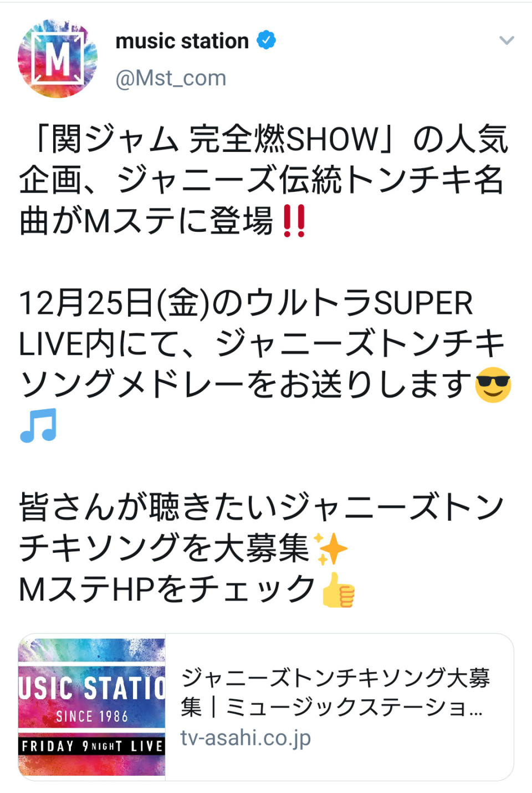Click the red double exclamation emoji
Viewport: 532px width, 793px height.
pos(294,221)
